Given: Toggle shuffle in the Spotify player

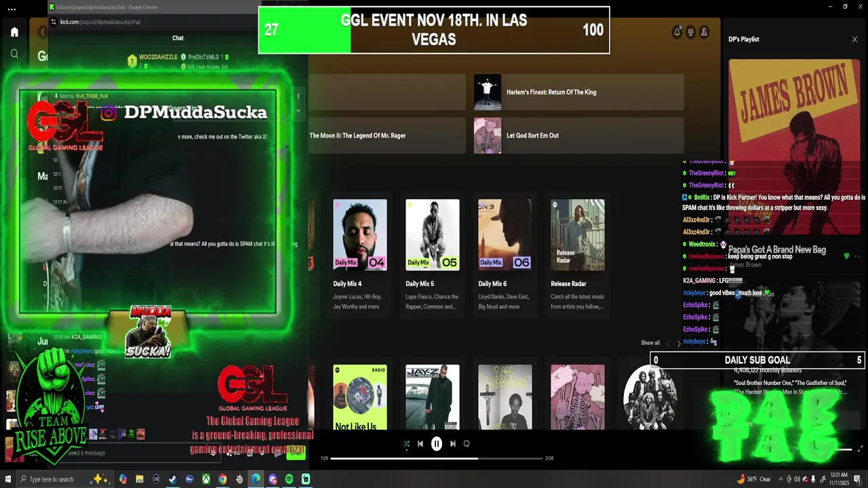Looking at the screenshot, I should coord(406,444).
